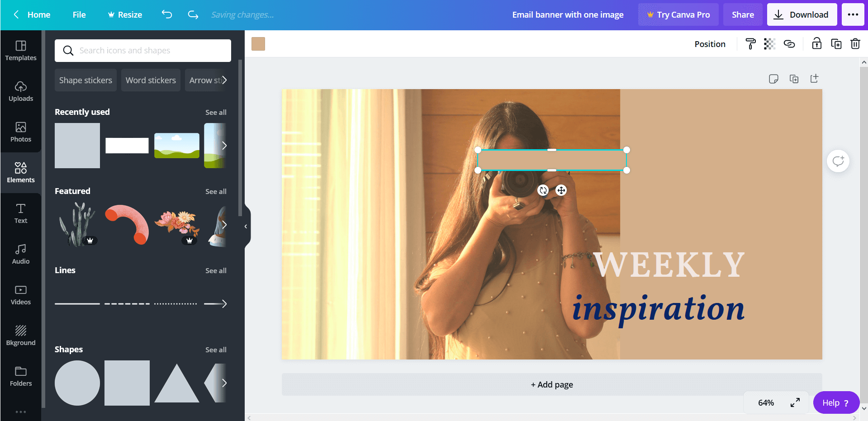Delete the selected element with trash icon
The width and height of the screenshot is (868, 421).
click(855, 44)
